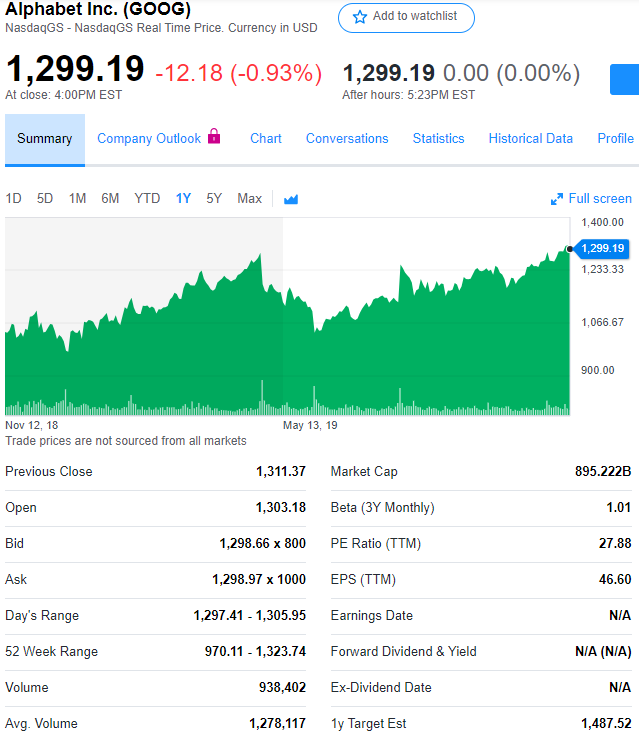Open the Historical Data tab
The width and height of the screenshot is (639, 735).
click(x=531, y=139)
